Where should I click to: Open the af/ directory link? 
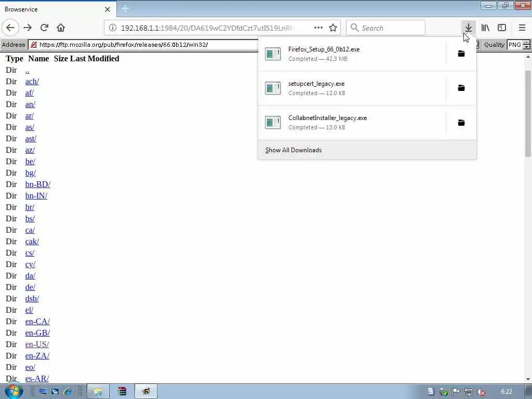(x=30, y=93)
